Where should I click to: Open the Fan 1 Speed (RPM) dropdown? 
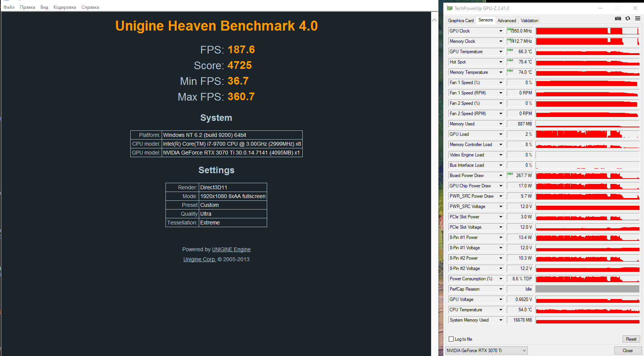501,93
